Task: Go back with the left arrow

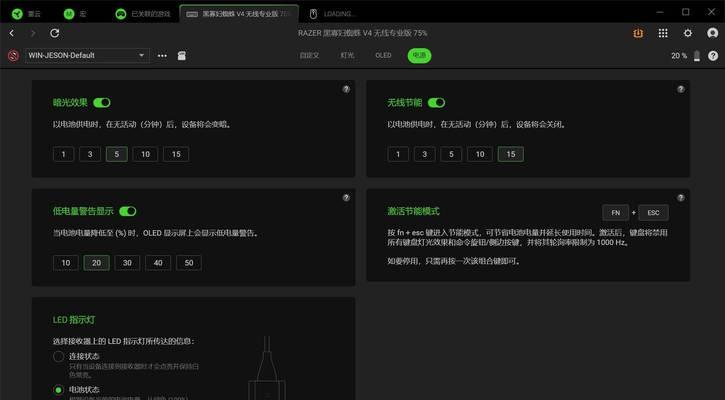Action: tap(12, 33)
